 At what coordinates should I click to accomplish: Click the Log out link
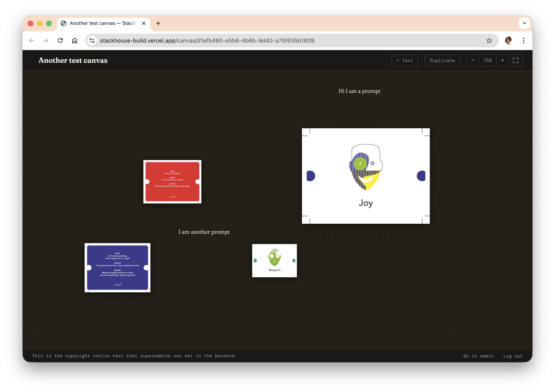click(513, 356)
